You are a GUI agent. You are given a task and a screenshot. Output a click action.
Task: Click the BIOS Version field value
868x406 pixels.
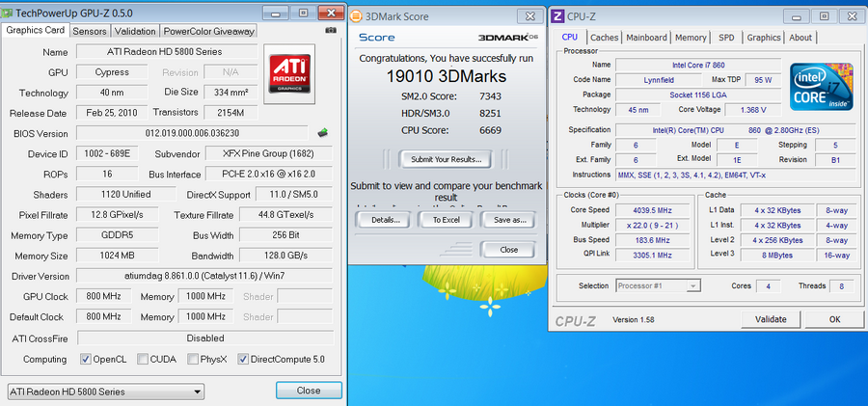tap(192, 133)
